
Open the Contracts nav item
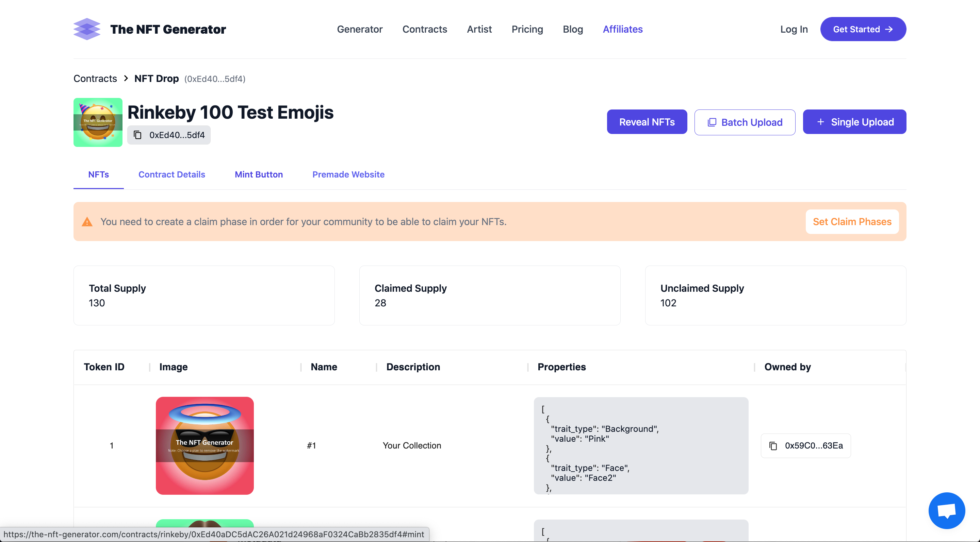click(x=425, y=29)
